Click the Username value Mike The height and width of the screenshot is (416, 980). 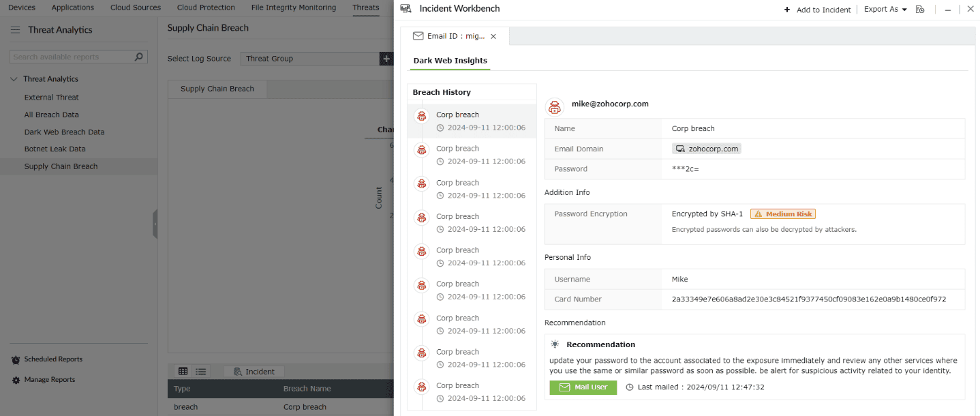tap(680, 280)
